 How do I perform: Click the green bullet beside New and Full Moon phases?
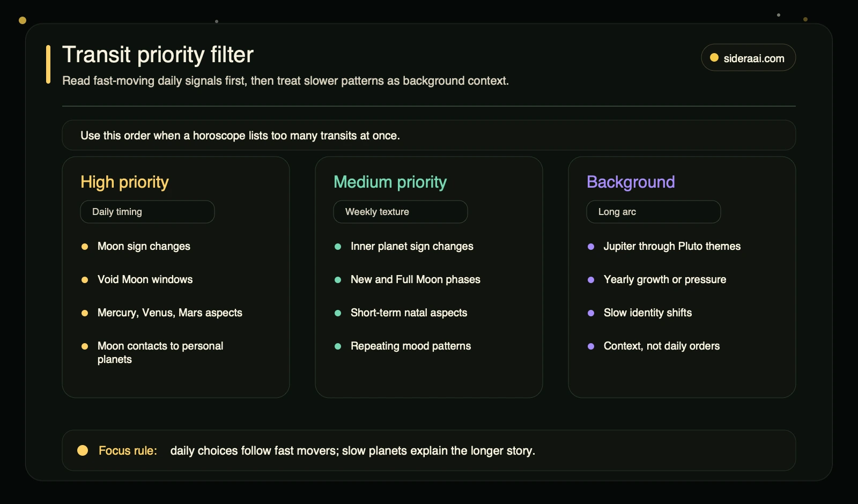(338, 280)
